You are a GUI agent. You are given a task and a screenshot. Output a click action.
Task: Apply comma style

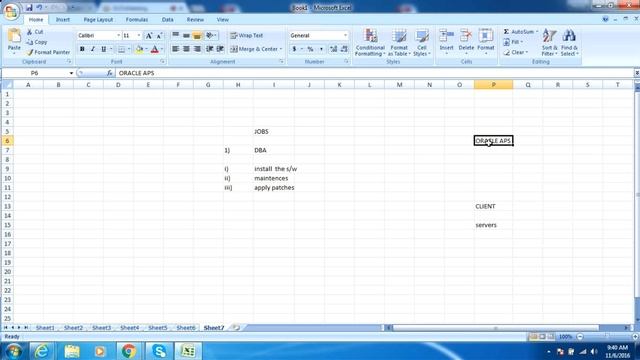click(x=321, y=49)
